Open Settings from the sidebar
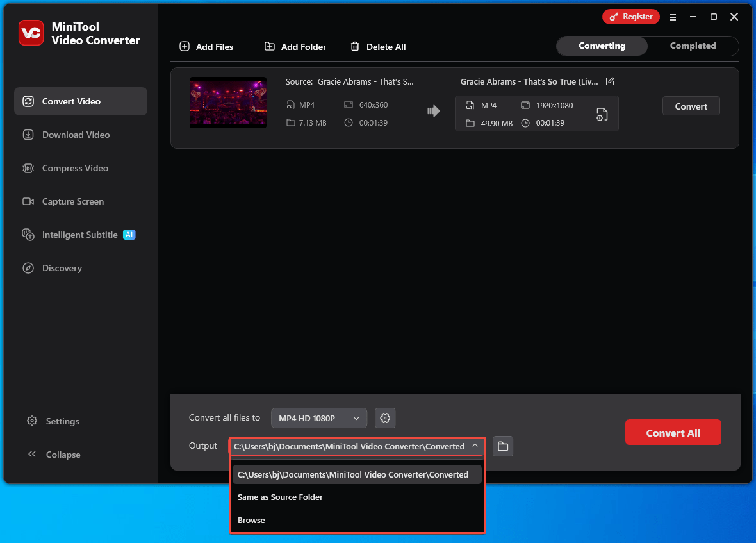 point(62,421)
